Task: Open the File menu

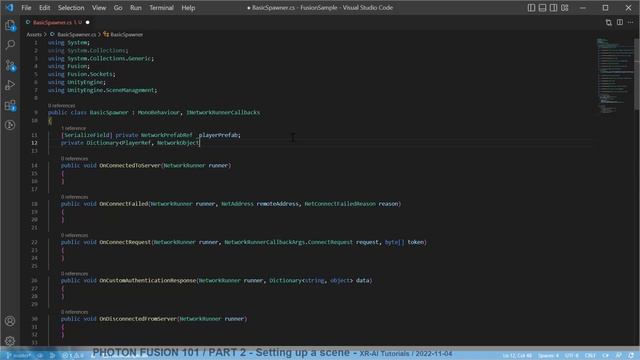Action: [26, 8]
